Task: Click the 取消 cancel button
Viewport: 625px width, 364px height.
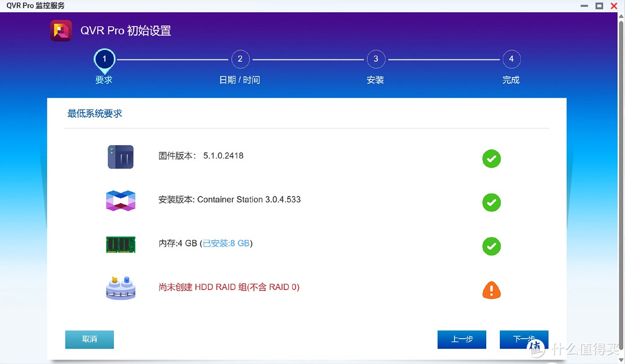Action: 89,340
